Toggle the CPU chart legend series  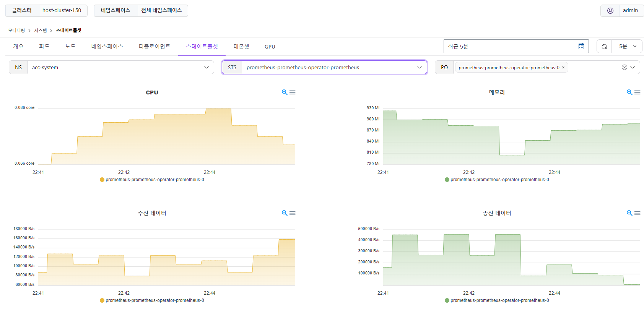(x=152, y=180)
